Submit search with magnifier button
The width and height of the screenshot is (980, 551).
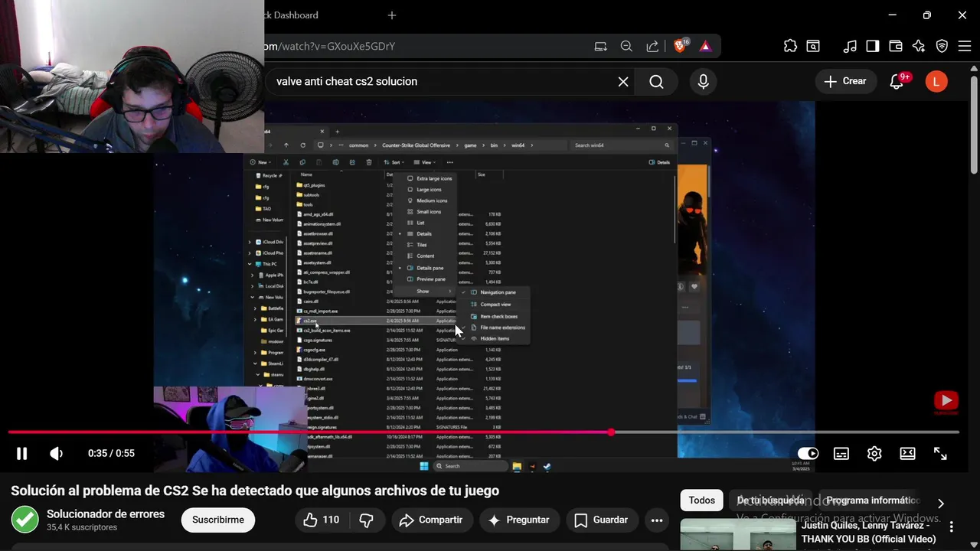656,82
